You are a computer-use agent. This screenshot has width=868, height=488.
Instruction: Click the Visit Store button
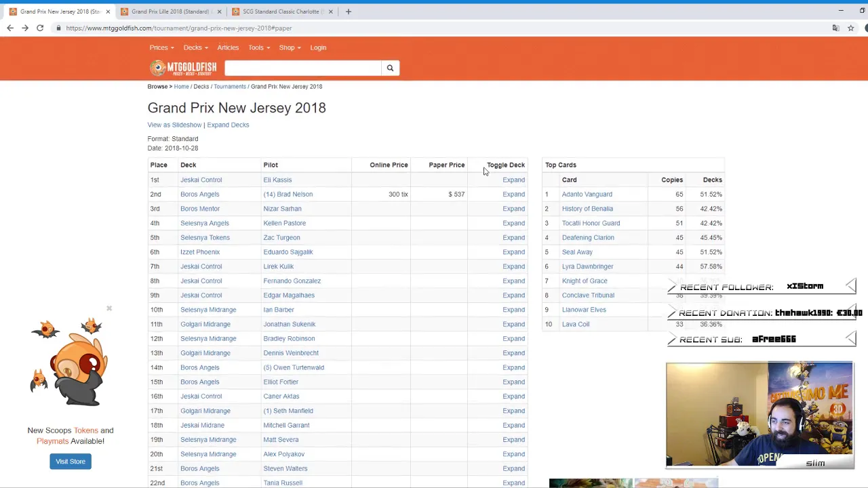click(x=71, y=462)
